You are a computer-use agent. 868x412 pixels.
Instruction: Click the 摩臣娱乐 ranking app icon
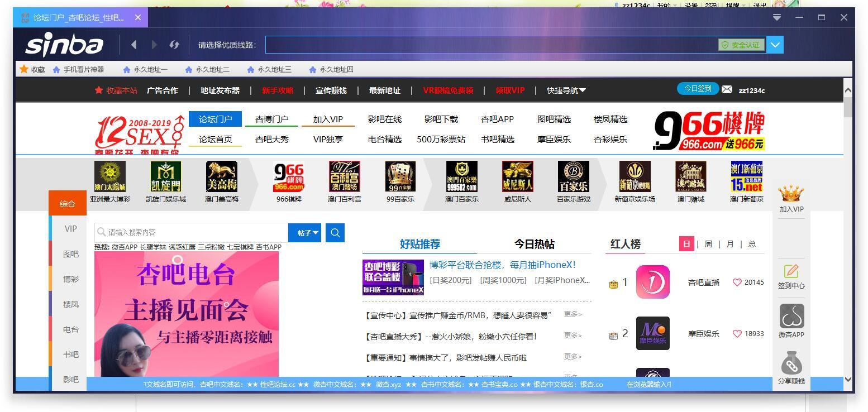click(653, 333)
